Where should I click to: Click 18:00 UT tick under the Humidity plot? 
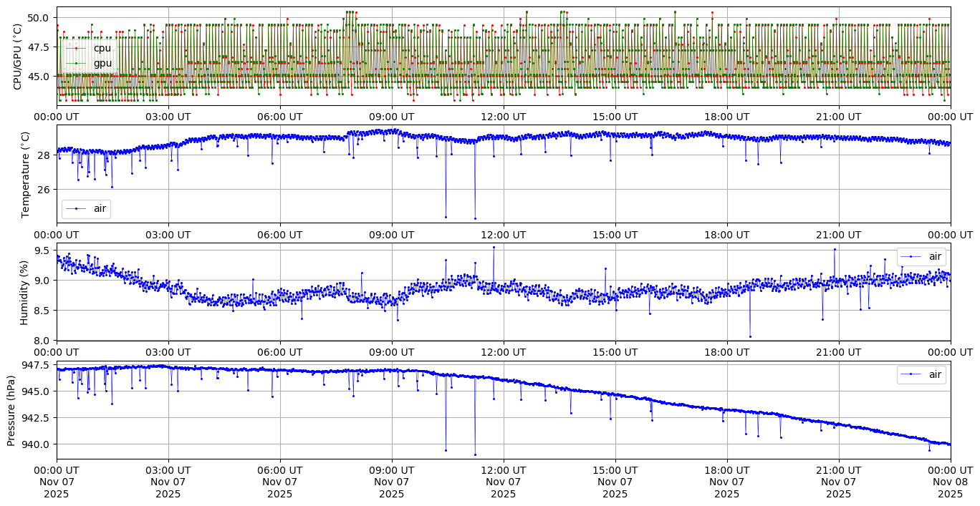click(x=726, y=352)
